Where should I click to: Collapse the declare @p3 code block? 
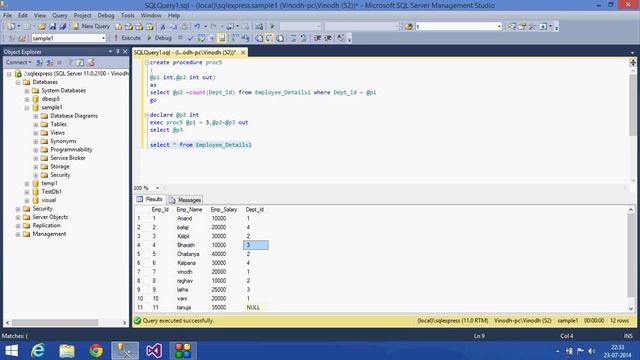tap(146, 115)
